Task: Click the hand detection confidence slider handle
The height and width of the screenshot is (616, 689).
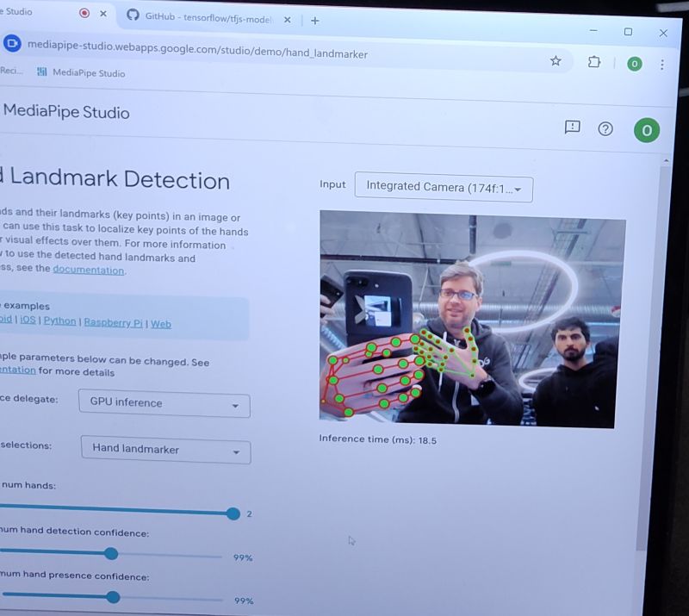Action: click(112, 553)
